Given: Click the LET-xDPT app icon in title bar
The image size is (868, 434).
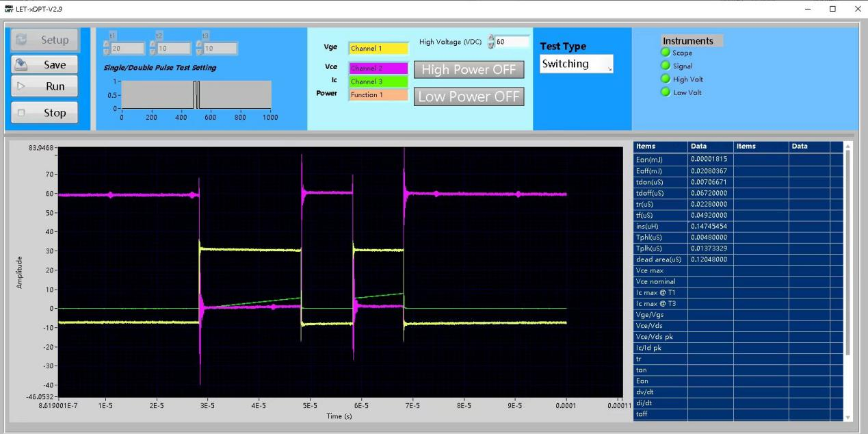Looking at the screenshot, I should [8, 8].
